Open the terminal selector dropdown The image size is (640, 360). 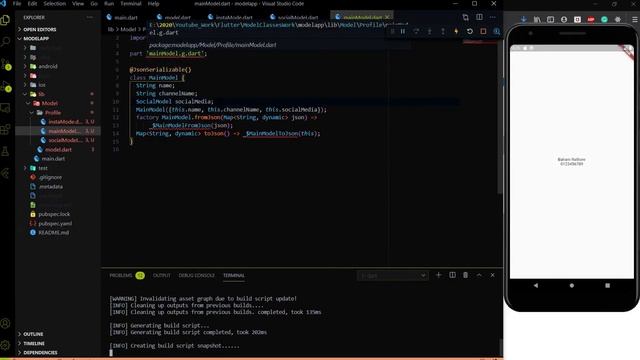point(393,276)
